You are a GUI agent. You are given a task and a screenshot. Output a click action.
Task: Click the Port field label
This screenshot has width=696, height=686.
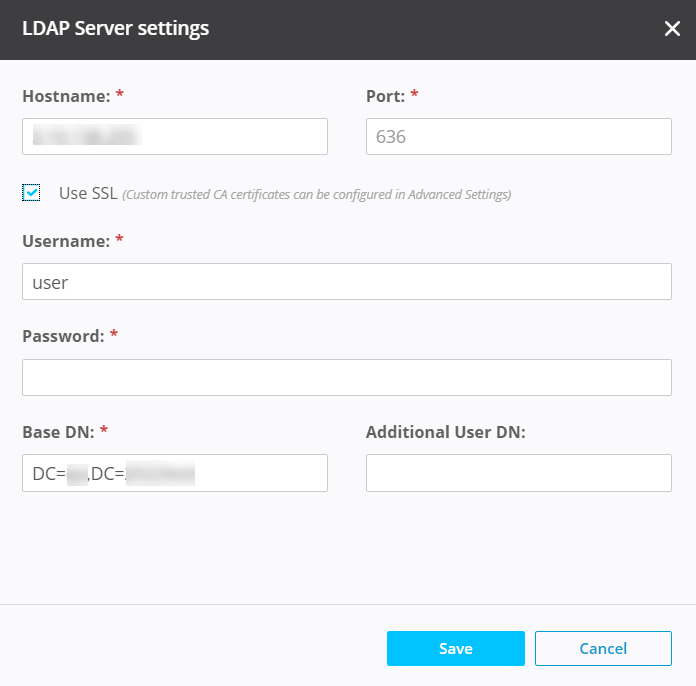(385, 96)
